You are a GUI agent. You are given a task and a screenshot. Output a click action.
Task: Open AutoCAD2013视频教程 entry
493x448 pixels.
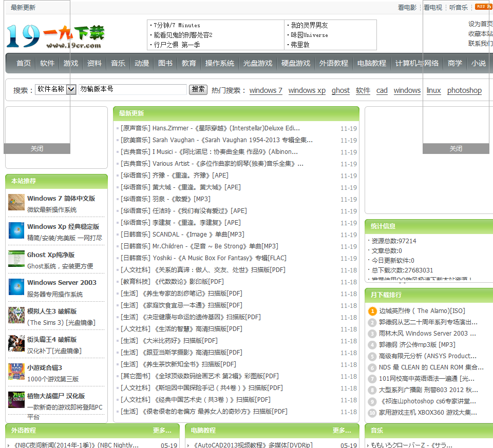pos(253,444)
